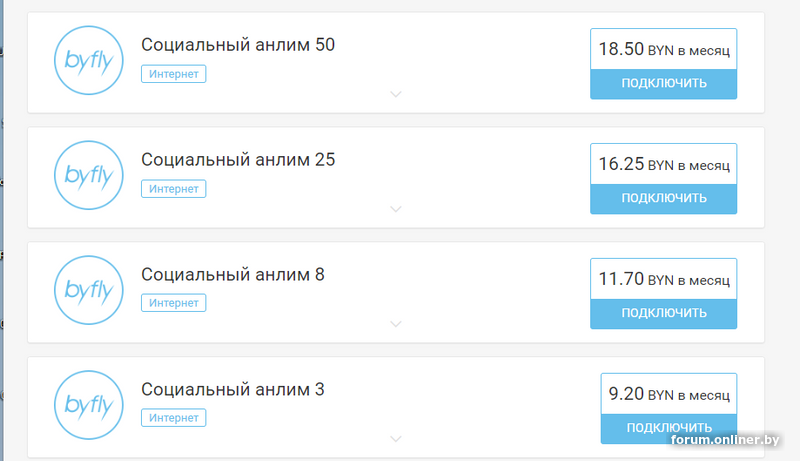
Task: Open the Социальный анлим 25 title
Action: (x=238, y=160)
